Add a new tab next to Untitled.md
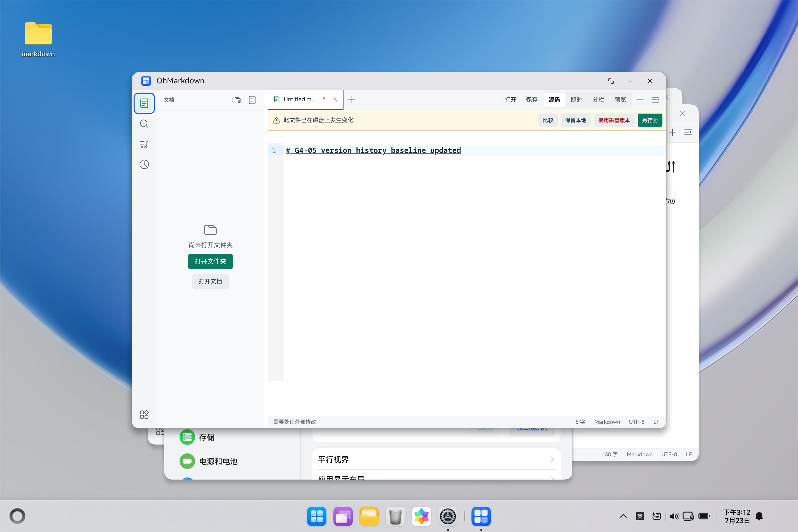Viewport: 798px width, 532px height. (x=351, y=100)
